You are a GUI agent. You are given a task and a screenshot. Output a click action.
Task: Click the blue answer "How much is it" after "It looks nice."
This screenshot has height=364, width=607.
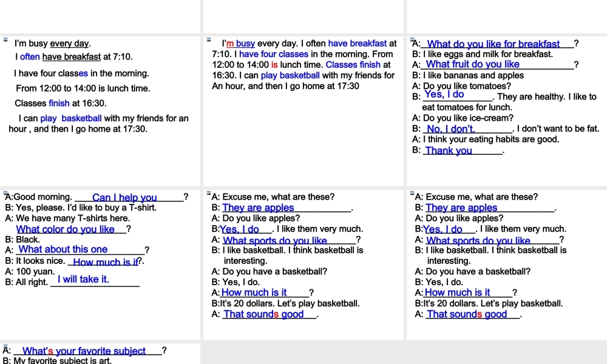click(x=106, y=262)
